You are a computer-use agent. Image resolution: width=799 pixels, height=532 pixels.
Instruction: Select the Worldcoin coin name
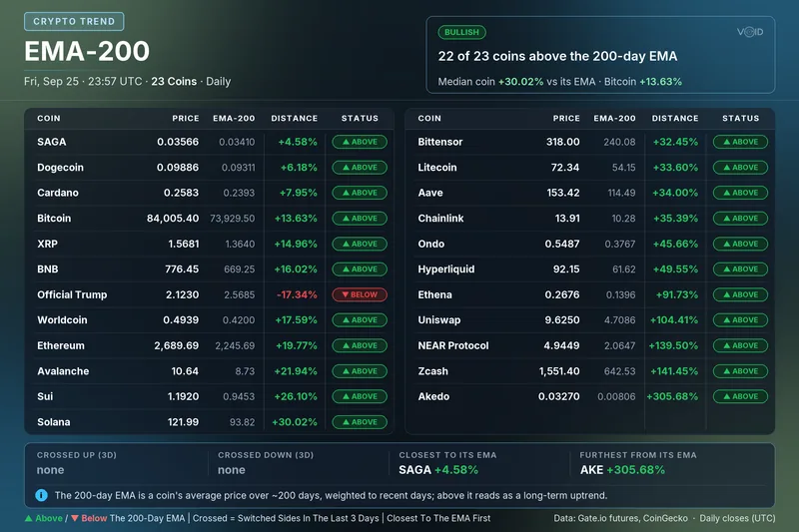tap(62, 320)
